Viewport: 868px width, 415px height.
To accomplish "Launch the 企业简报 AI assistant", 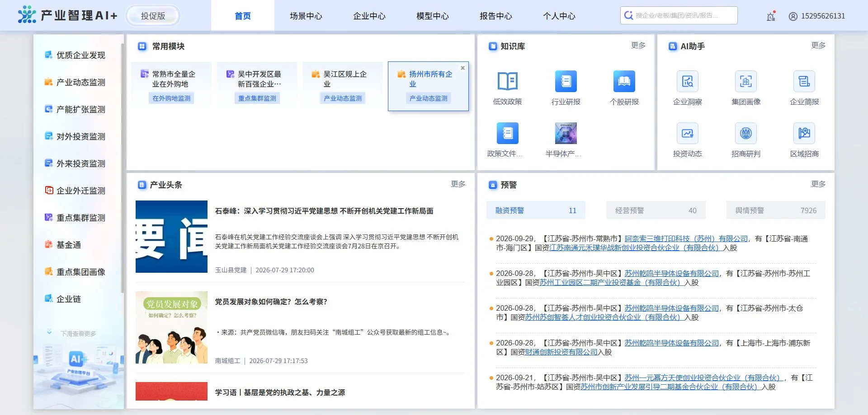I will (804, 82).
